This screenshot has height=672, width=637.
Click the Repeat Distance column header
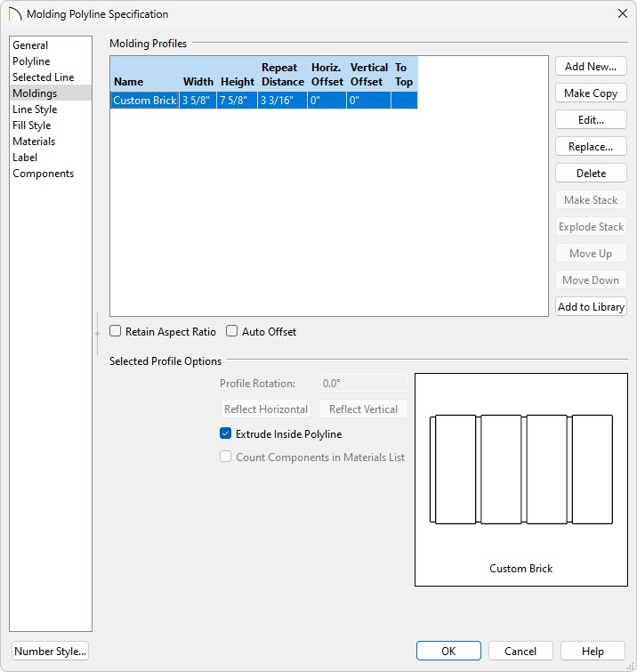click(283, 75)
